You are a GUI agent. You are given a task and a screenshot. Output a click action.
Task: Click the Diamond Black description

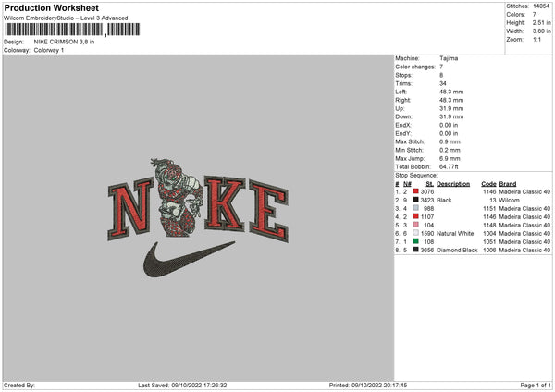tap(457, 251)
